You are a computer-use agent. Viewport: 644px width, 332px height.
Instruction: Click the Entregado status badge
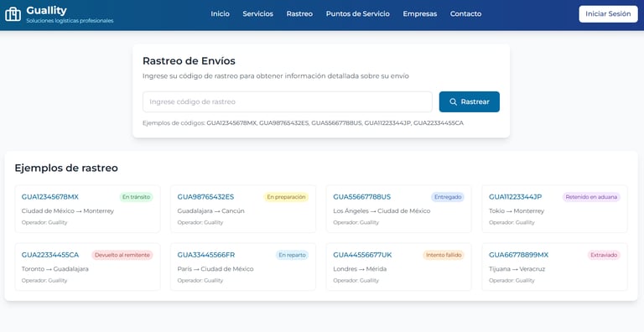[x=448, y=197]
